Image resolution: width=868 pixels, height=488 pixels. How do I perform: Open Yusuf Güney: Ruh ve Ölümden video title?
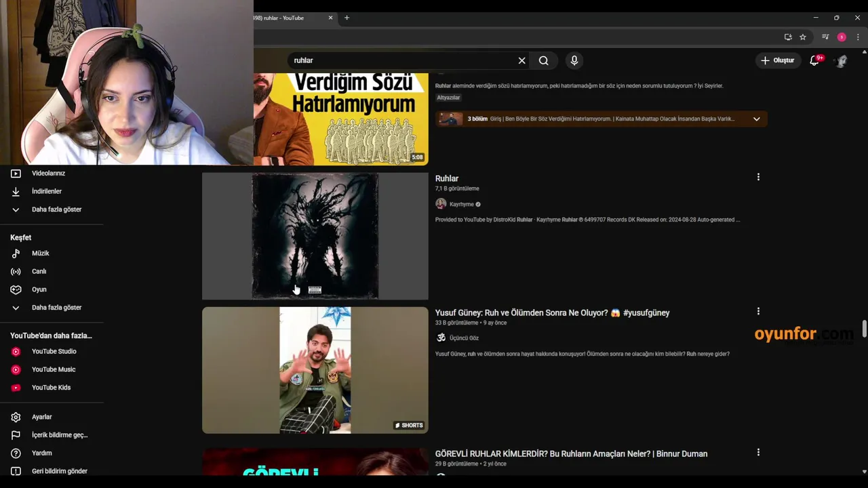coord(552,312)
